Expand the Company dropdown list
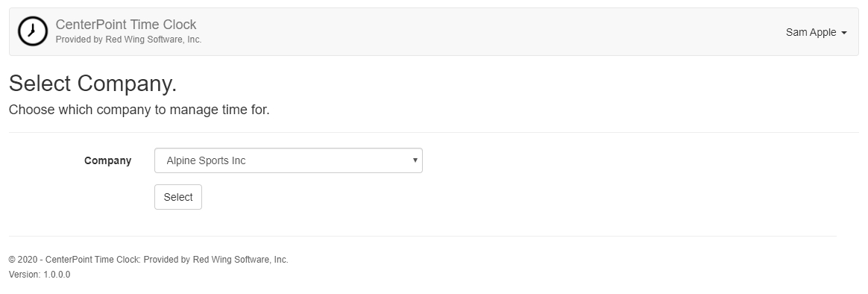 [289, 160]
